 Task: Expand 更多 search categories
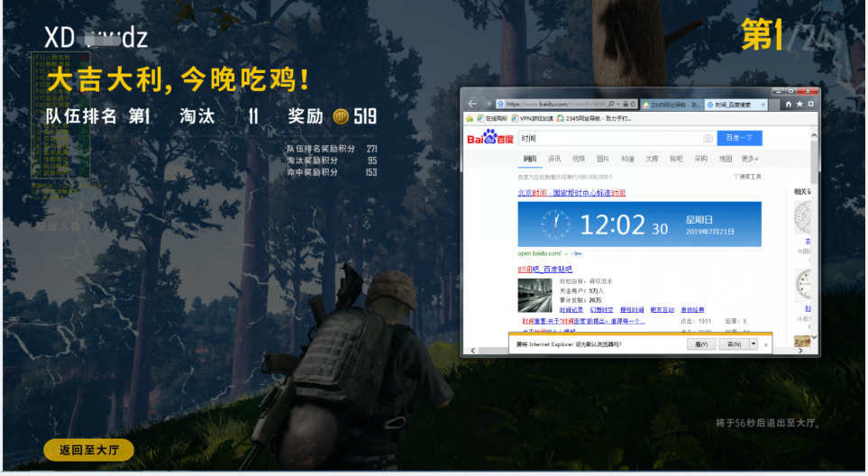point(750,159)
